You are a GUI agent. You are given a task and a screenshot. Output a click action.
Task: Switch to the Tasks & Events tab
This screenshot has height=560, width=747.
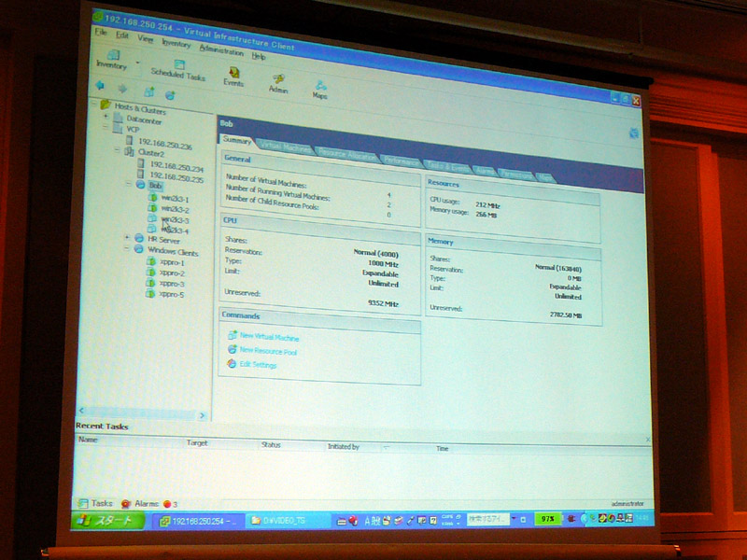tap(447, 167)
